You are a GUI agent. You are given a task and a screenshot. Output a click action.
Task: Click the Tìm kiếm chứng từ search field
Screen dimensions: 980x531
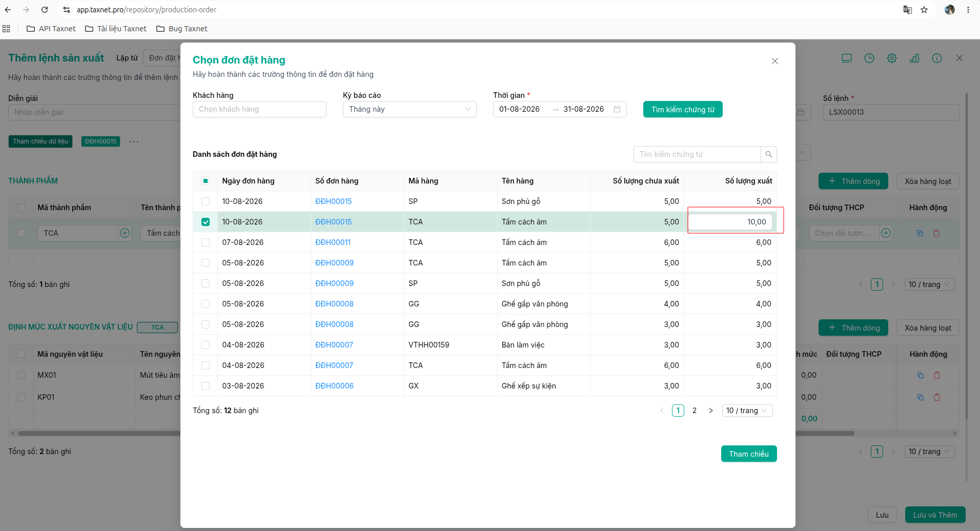697,154
